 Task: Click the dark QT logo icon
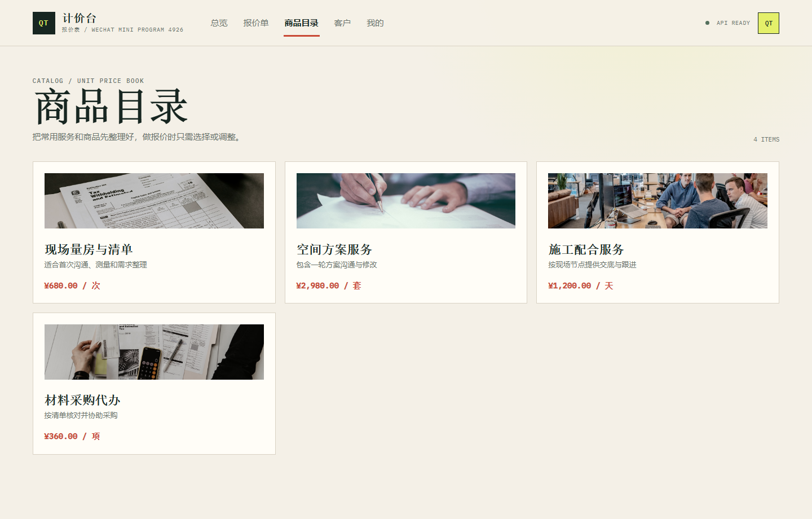coord(44,23)
